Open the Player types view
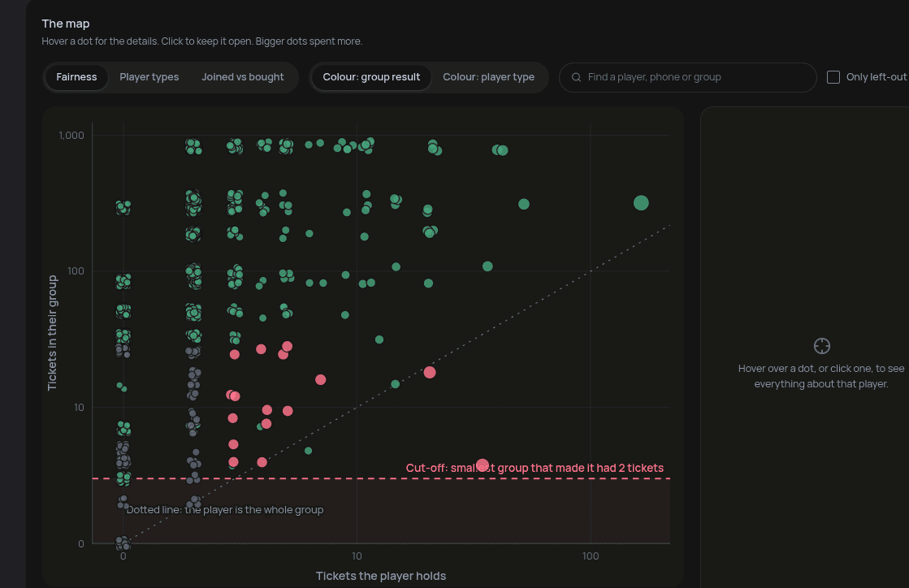The image size is (909, 588). click(149, 77)
